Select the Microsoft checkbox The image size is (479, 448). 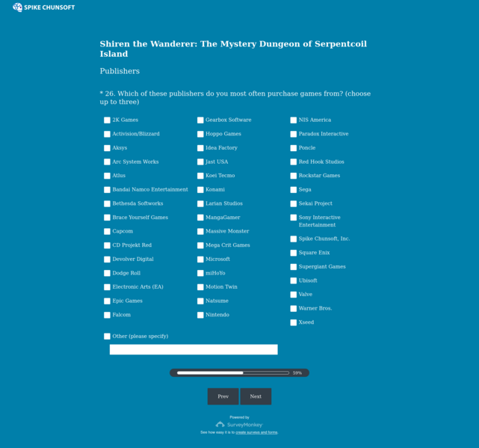pos(200,260)
